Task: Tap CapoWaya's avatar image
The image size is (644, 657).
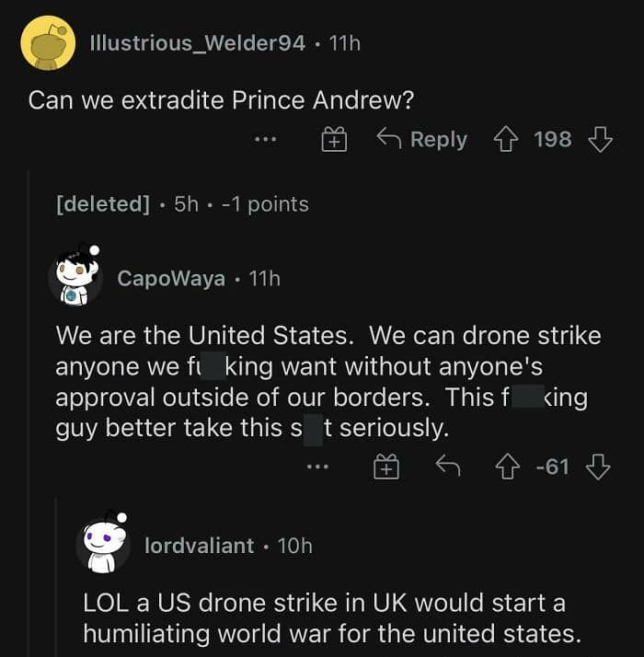Action: (76, 273)
